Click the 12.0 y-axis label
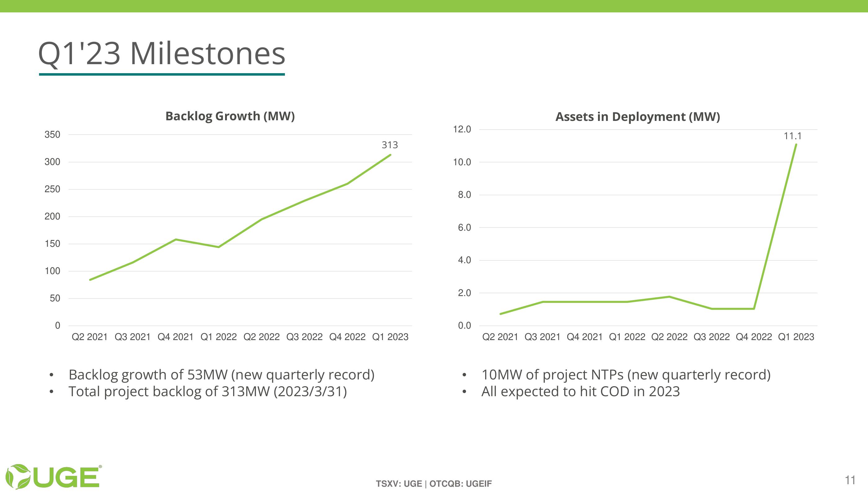The width and height of the screenshot is (868, 496). (x=462, y=129)
